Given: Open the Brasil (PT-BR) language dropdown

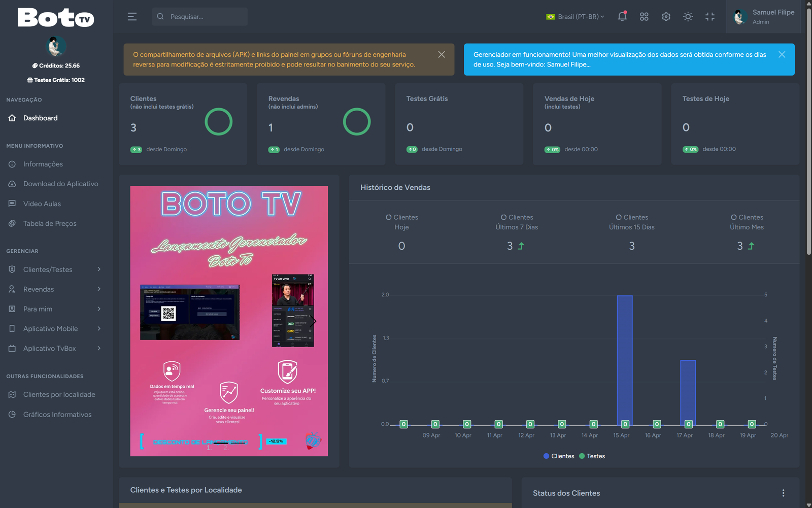Looking at the screenshot, I should (575, 17).
